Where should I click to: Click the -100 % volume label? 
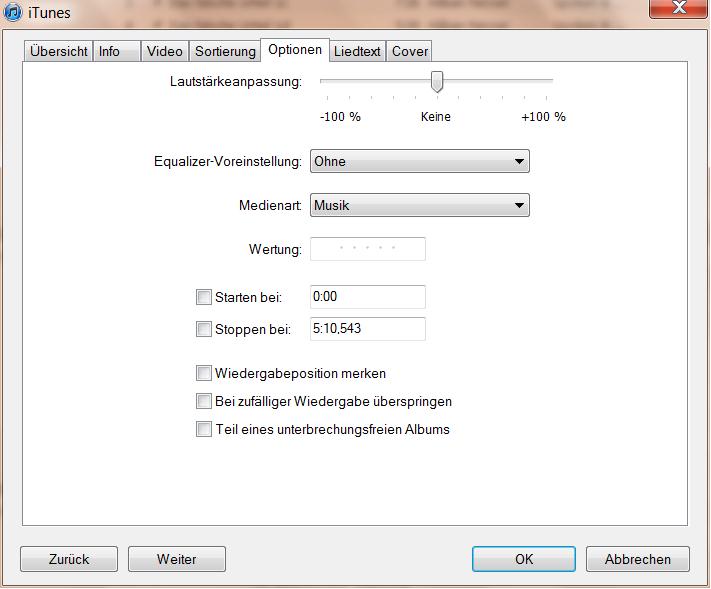pos(340,117)
